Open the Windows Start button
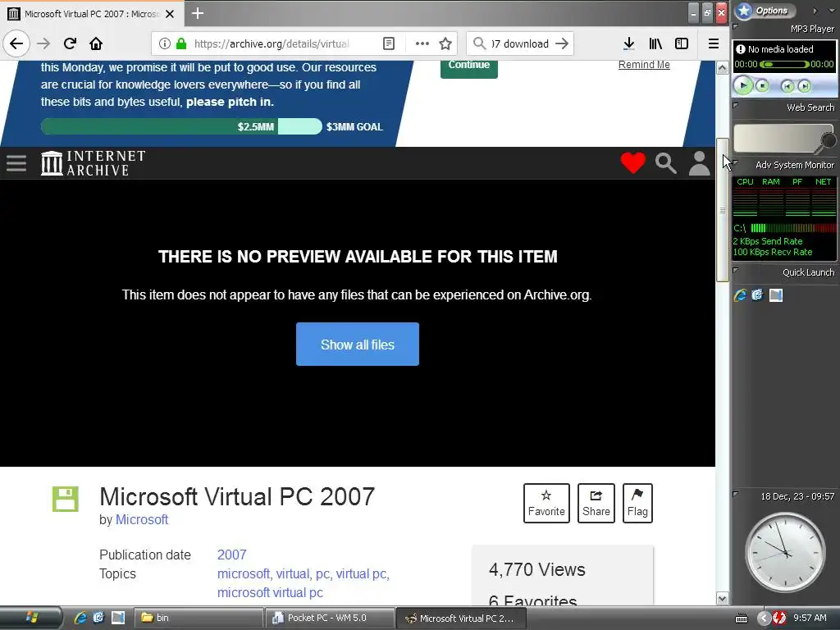The width and height of the screenshot is (840, 630). (30, 618)
